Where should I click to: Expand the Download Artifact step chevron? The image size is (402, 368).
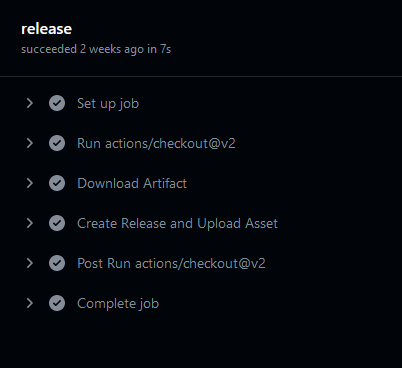30,183
